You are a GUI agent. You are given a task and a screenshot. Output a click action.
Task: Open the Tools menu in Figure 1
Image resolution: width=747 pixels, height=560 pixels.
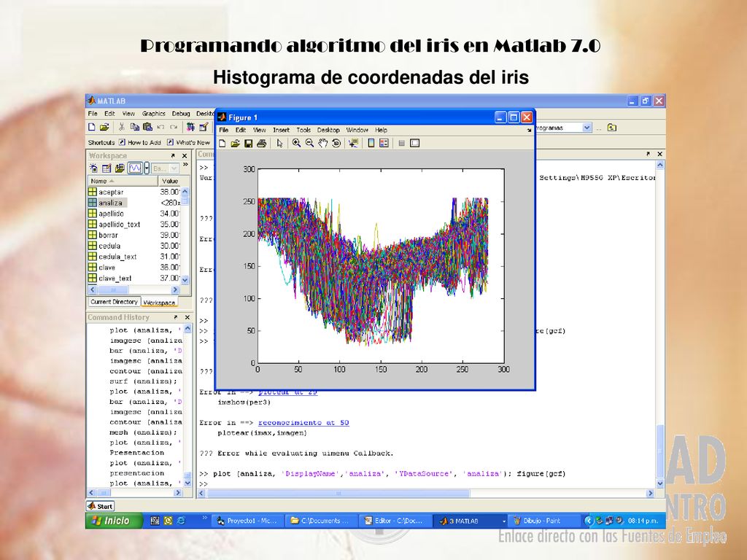[x=303, y=130]
